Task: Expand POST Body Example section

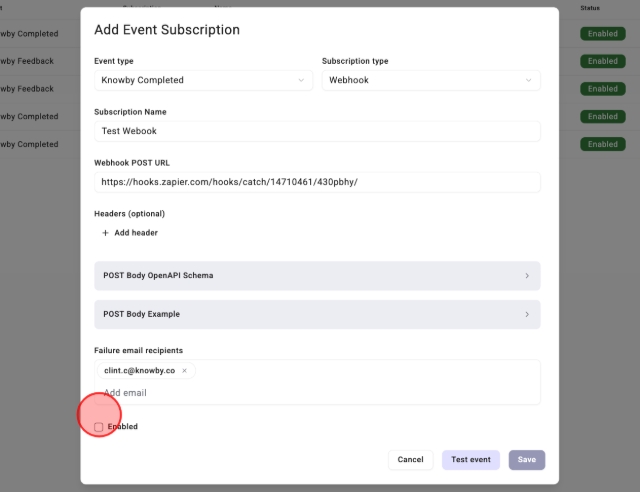Action: coord(317,314)
